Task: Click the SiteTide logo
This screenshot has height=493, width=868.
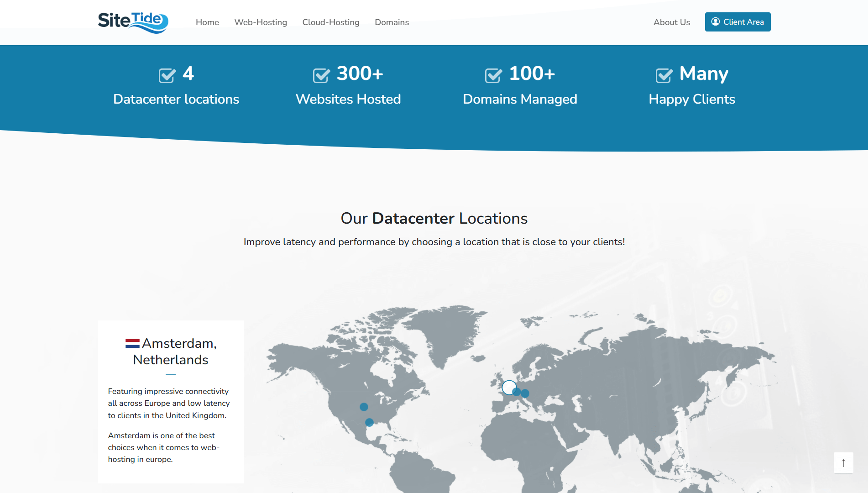Action: click(x=133, y=22)
